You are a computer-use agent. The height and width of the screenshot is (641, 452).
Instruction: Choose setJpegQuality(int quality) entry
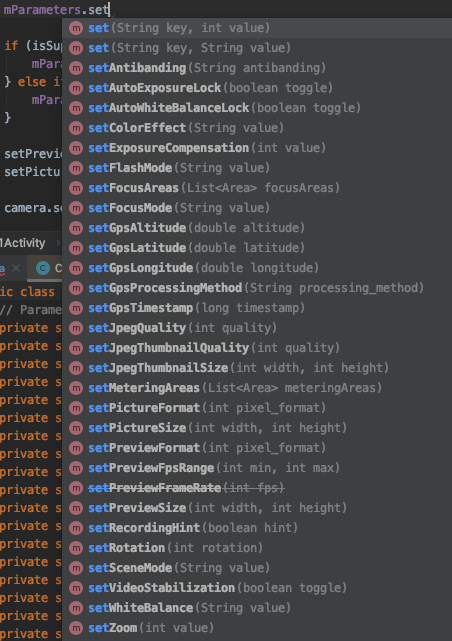(257, 328)
